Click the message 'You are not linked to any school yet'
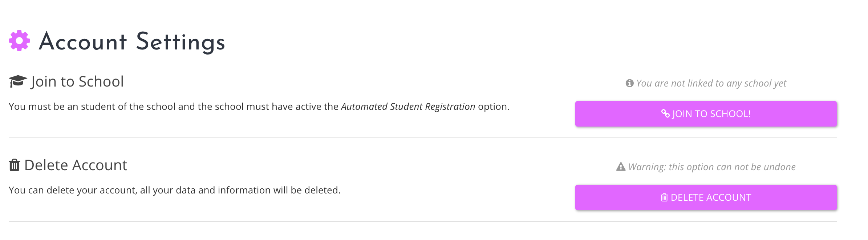868x240 pixels. coord(712,83)
